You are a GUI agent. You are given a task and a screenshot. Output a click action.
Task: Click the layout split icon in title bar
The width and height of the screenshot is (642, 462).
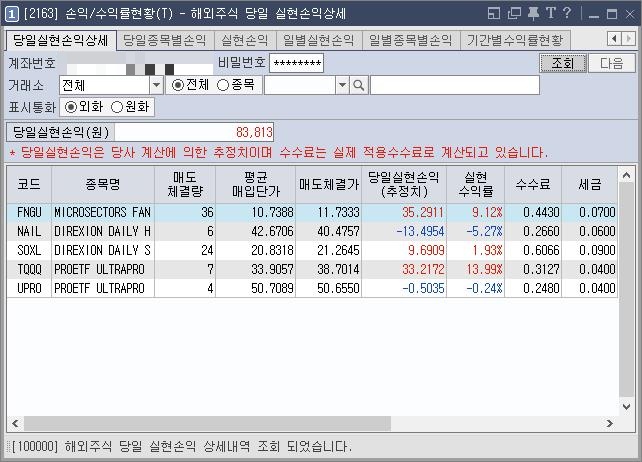494,14
